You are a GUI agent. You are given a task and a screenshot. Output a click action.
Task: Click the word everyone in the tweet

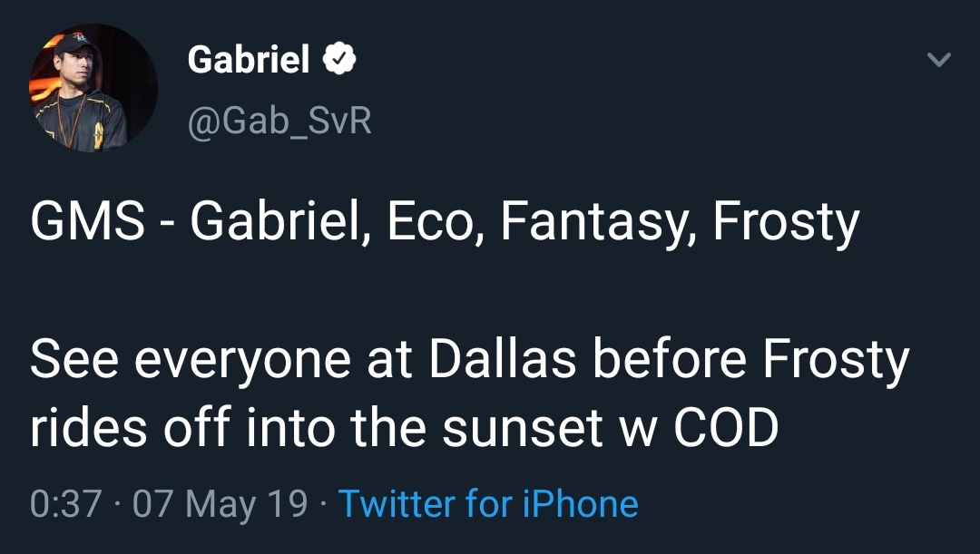click(242, 360)
